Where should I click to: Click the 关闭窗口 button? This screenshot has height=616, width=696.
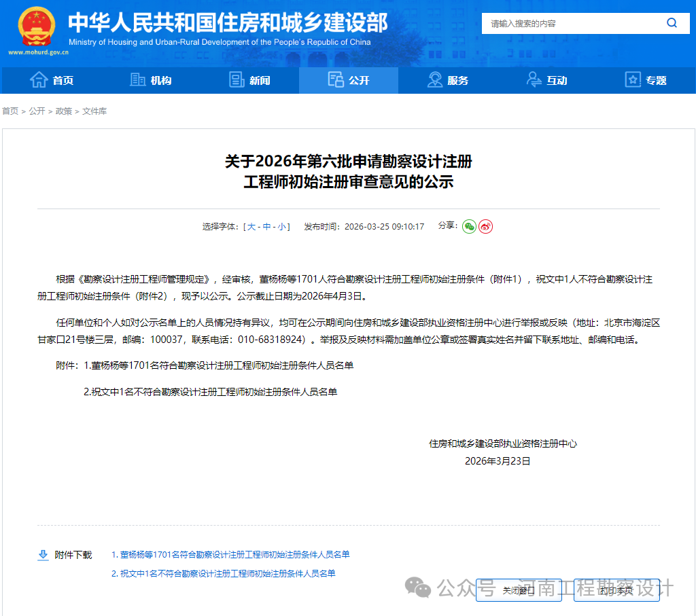click(519, 591)
